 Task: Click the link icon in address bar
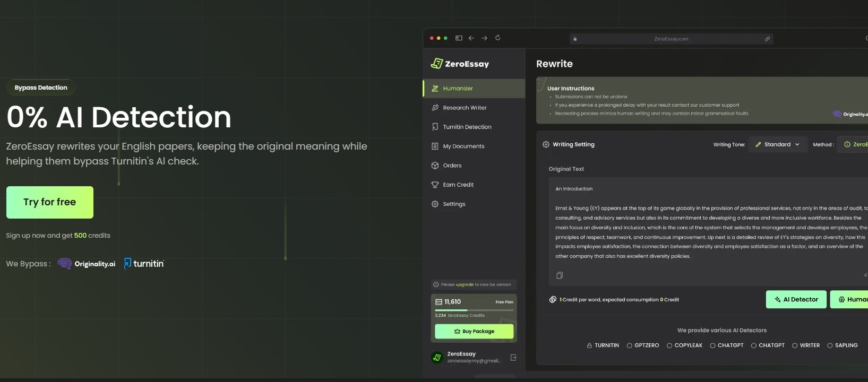767,39
